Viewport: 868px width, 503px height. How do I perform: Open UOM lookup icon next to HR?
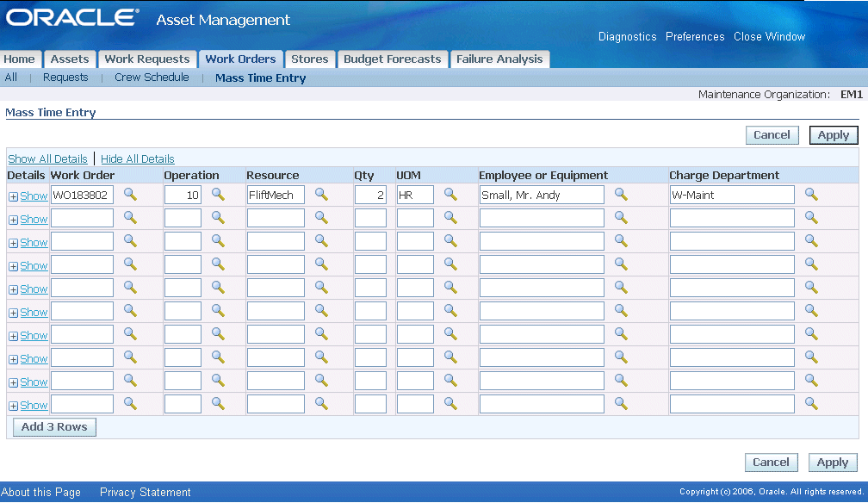click(x=450, y=195)
